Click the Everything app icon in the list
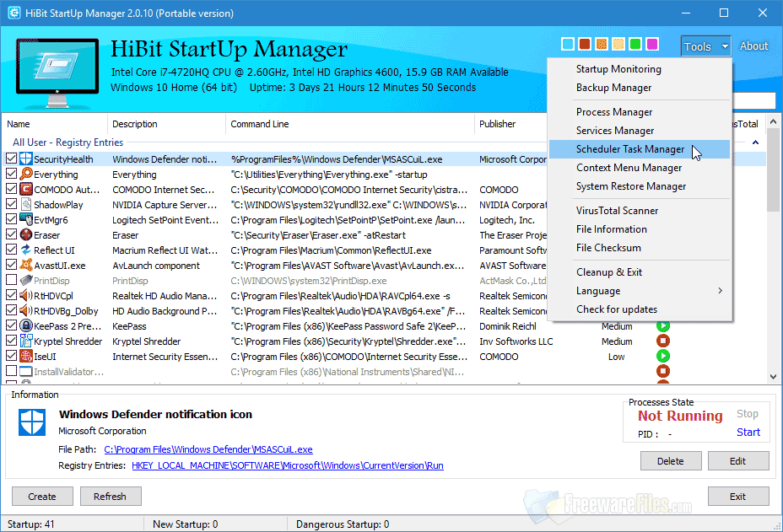Image resolution: width=783 pixels, height=532 pixels. coord(26,174)
